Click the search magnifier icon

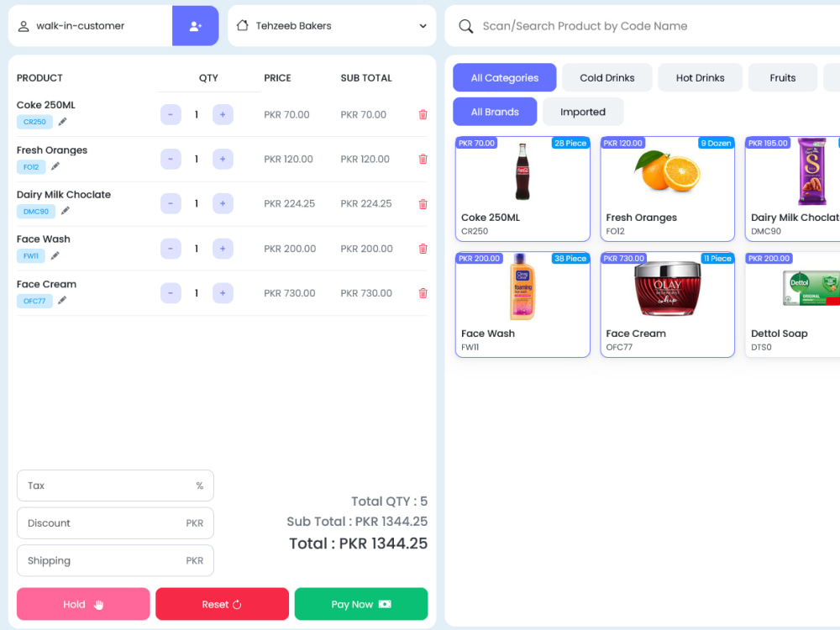pos(465,26)
